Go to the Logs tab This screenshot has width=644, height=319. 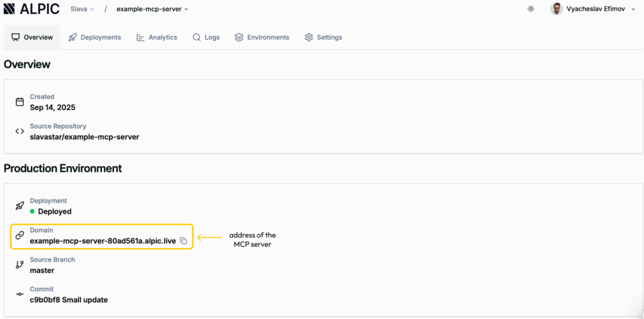[206, 37]
